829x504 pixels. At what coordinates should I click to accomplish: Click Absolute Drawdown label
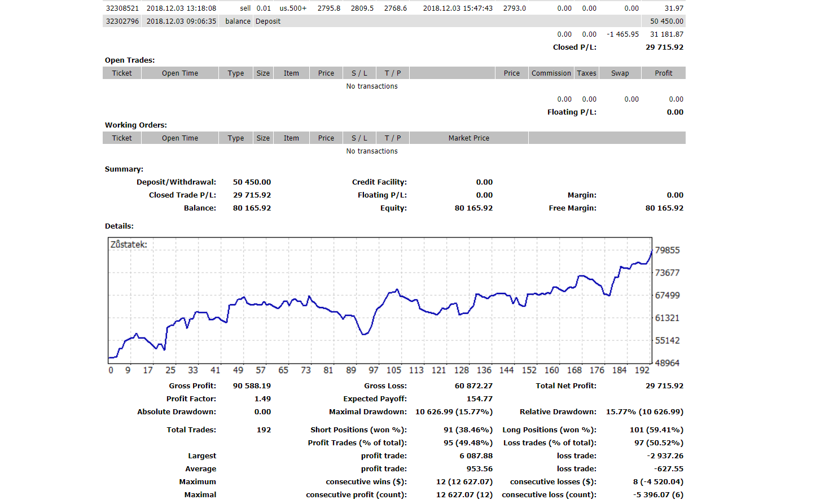177,412
